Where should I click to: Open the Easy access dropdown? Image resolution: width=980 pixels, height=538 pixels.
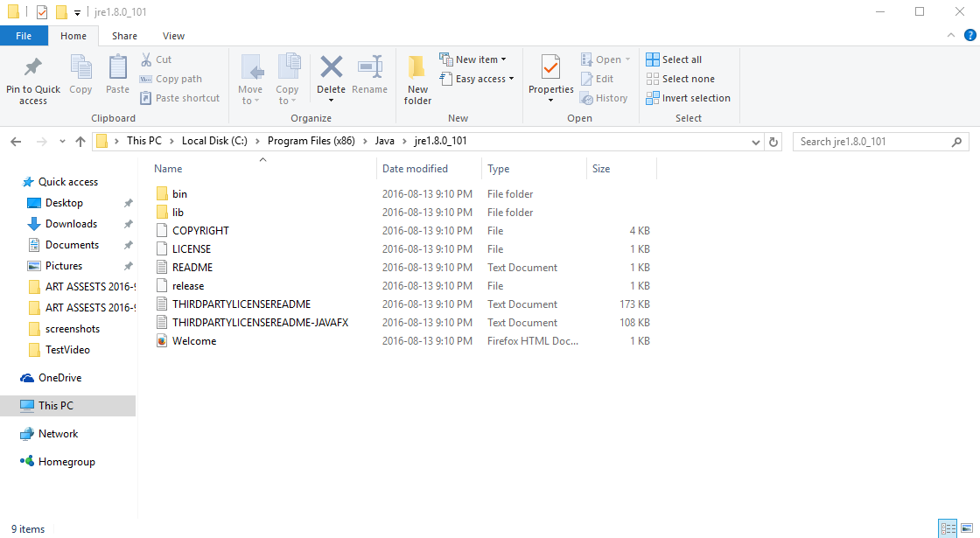(x=477, y=79)
